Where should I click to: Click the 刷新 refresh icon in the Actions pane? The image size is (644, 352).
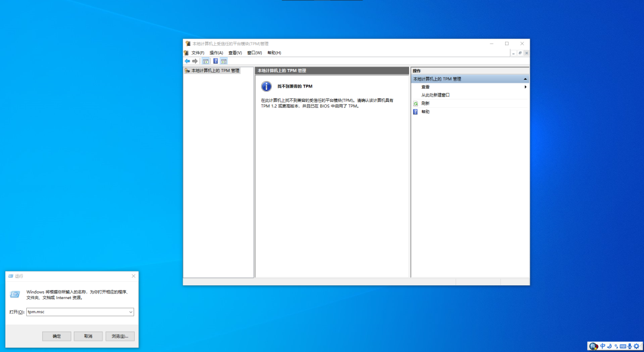[x=416, y=103]
